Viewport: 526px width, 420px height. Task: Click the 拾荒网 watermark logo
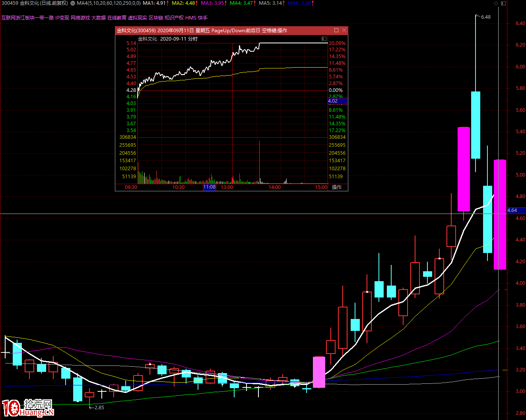(28, 408)
